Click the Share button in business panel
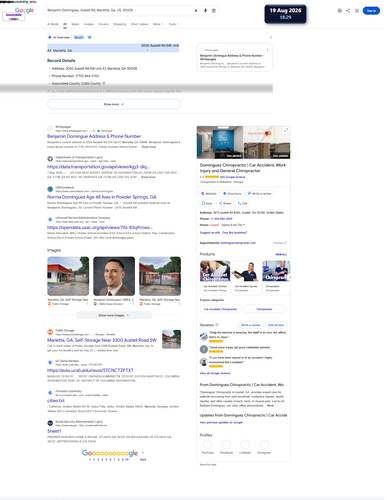Image resolution: width=389 pixels, height=500 pixels. pos(225,203)
